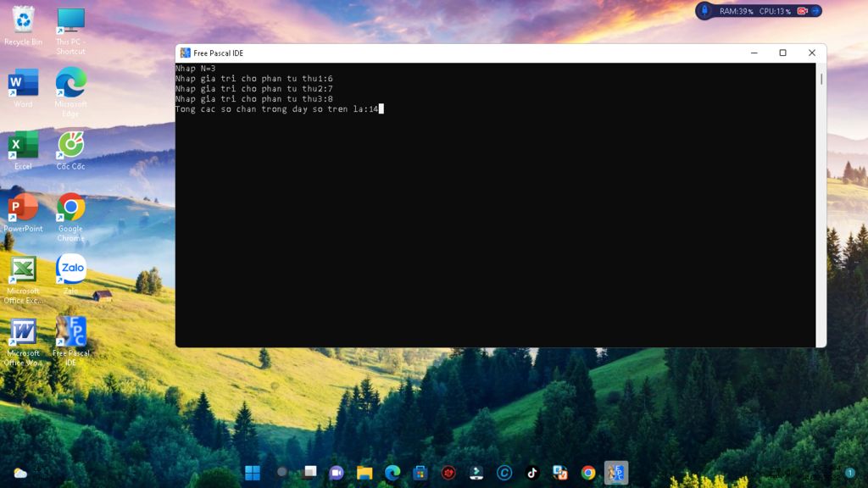
Task: Click the 'Nhap N=3' output line
Action: tap(196, 68)
